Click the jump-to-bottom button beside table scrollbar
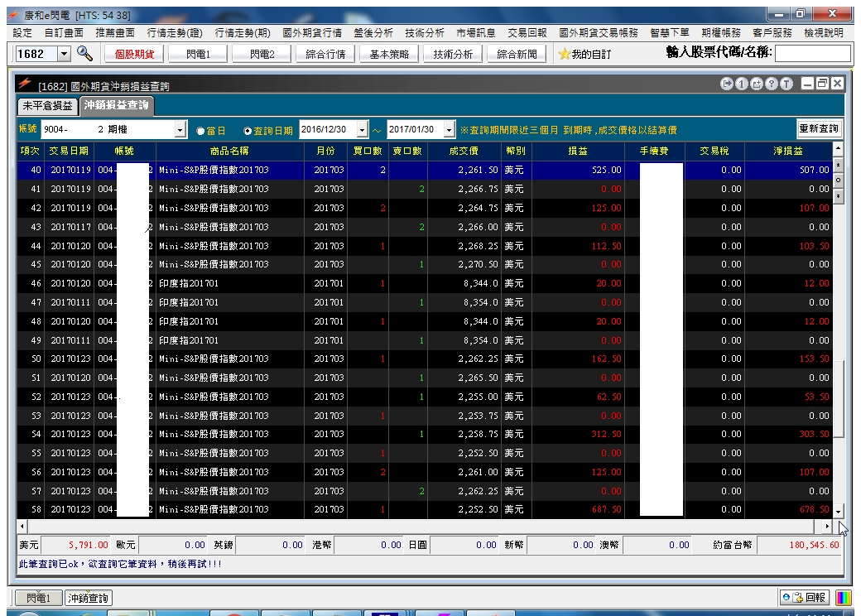The height and width of the screenshot is (616, 861). pyautogui.click(x=838, y=196)
